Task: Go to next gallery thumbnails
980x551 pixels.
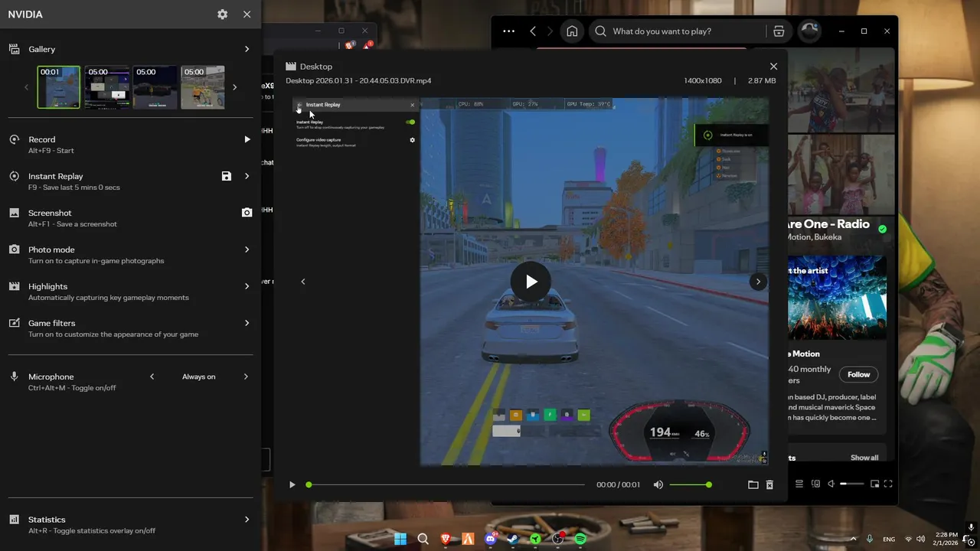Action: click(x=234, y=87)
